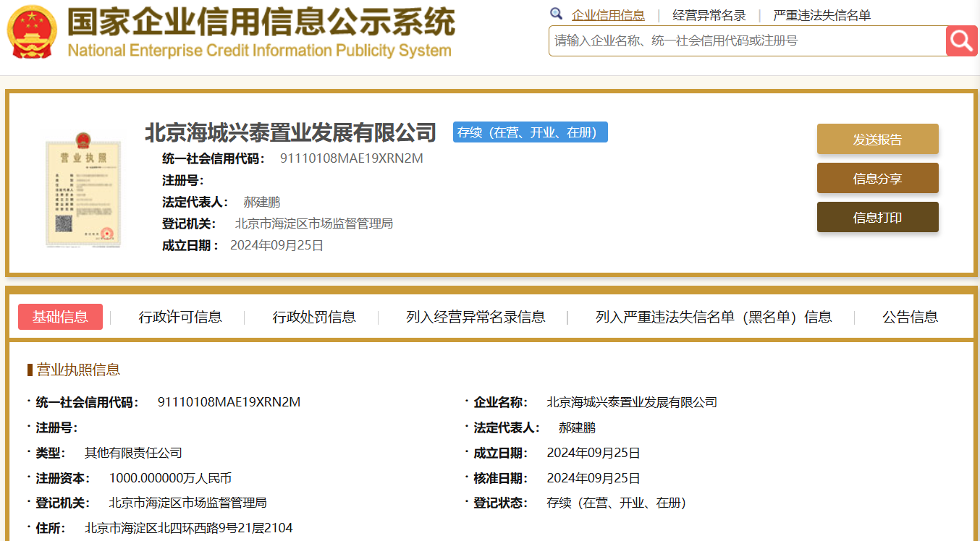Click the header credit code 91110108MAE19XRN2M

(352, 158)
